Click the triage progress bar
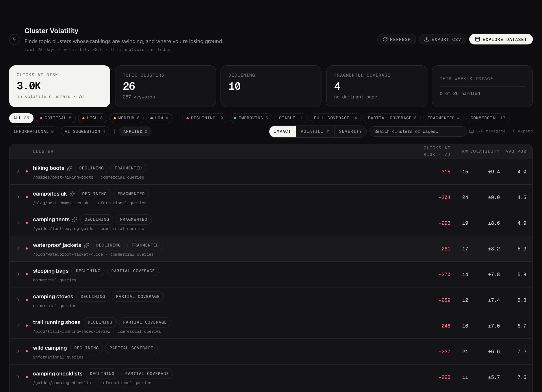Image resolution: width=542 pixels, height=392 pixels. (x=482, y=86)
